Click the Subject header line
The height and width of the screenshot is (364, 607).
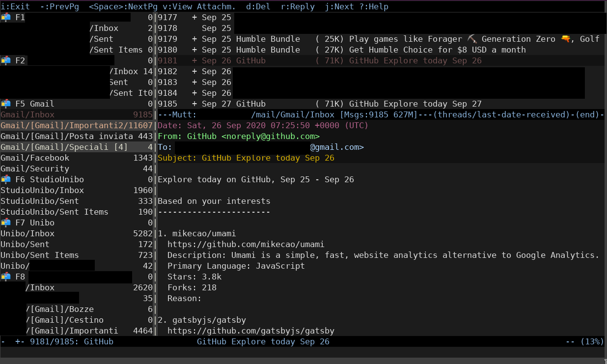(x=246, y=158)
